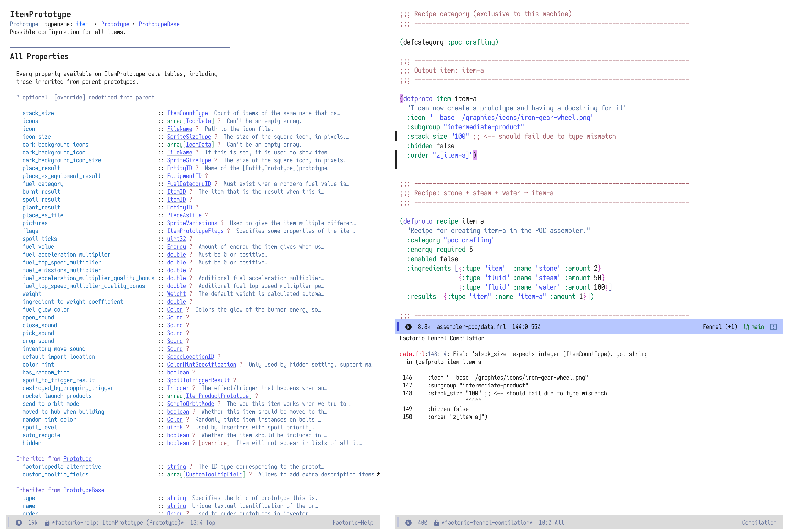Click the Fennel (+1) major mode indicator
Image resolution: width=786 pixels, height=532 pixels.
click(x=720, y=327)
